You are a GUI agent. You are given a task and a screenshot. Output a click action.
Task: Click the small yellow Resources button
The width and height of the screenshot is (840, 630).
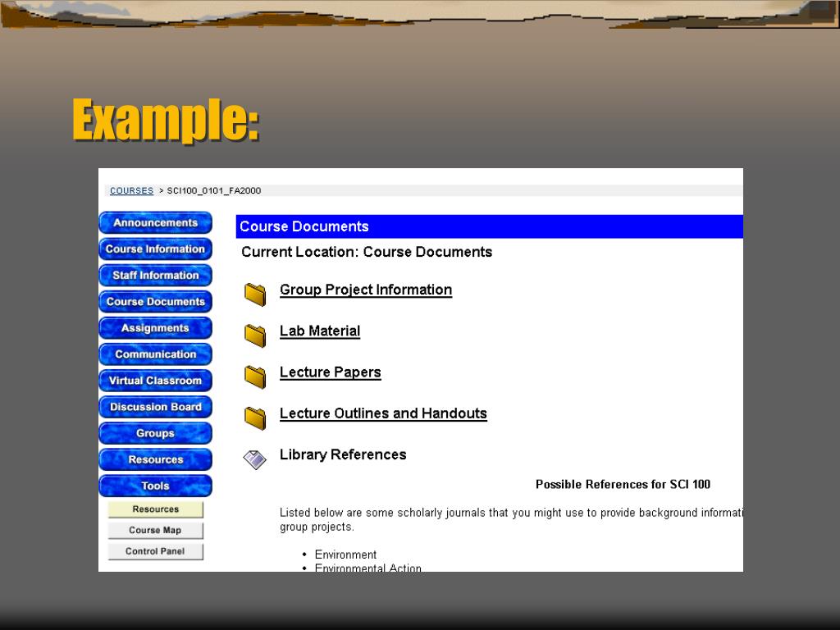155,509
